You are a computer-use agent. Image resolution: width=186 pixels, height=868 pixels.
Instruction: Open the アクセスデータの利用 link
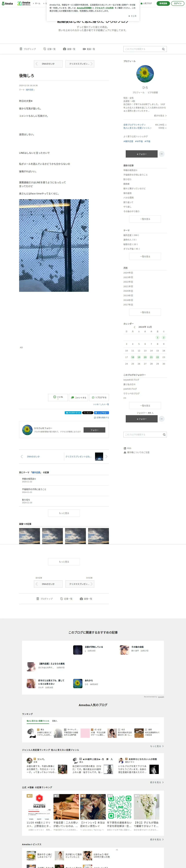[104, 8]
